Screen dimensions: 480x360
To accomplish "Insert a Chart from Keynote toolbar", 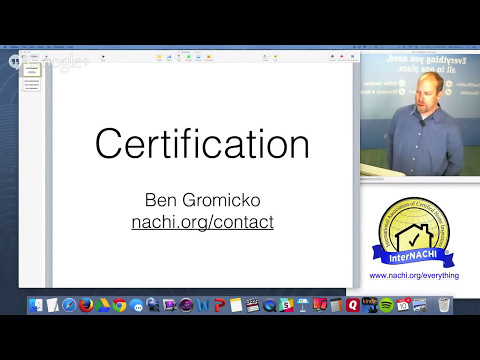I will pos(169,58).
